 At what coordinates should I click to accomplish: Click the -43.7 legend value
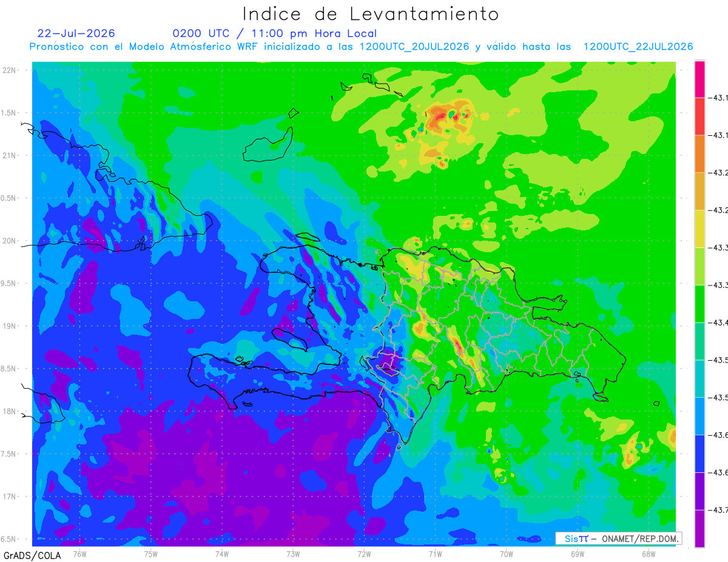coord(720,510)
